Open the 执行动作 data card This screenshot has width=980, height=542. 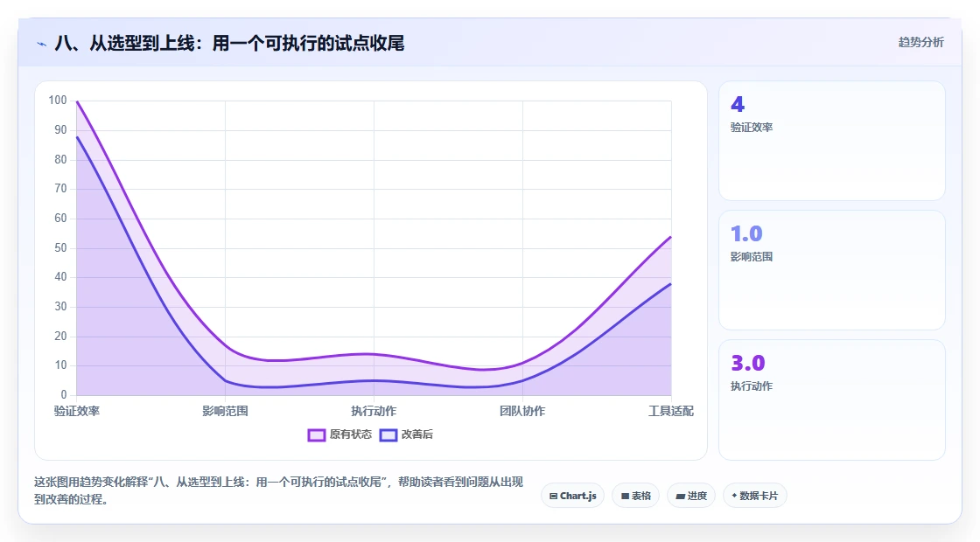pos(832,400)
